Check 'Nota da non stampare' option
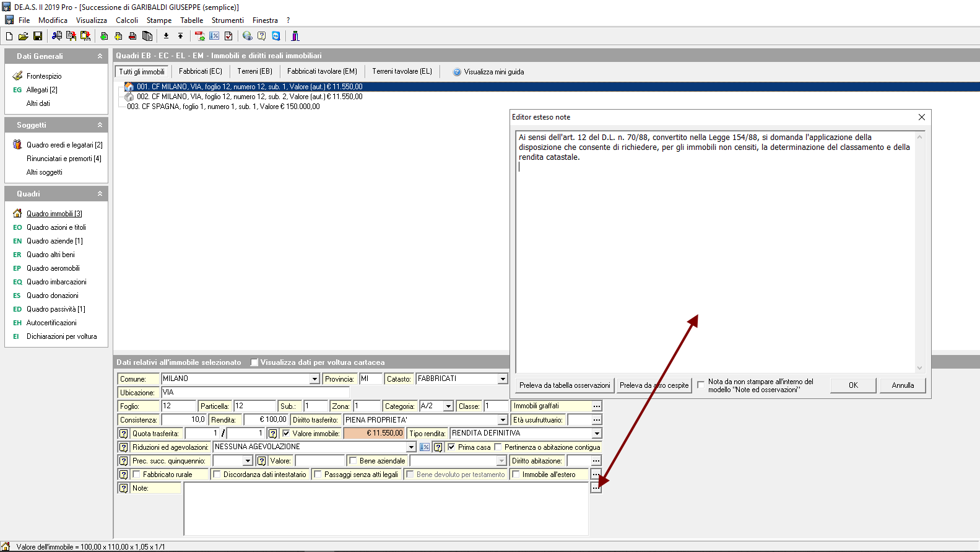The width and height of the screenshot is (980, 552). 701,385
